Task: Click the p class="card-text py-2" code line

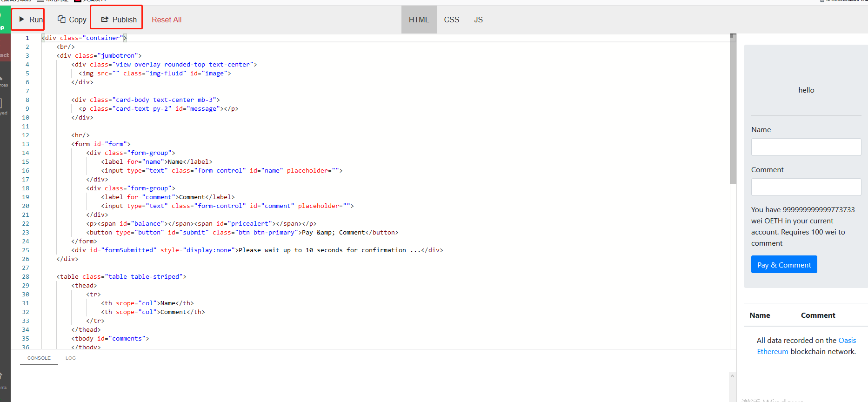Action: pyautogui.click(x=159, y=109)
